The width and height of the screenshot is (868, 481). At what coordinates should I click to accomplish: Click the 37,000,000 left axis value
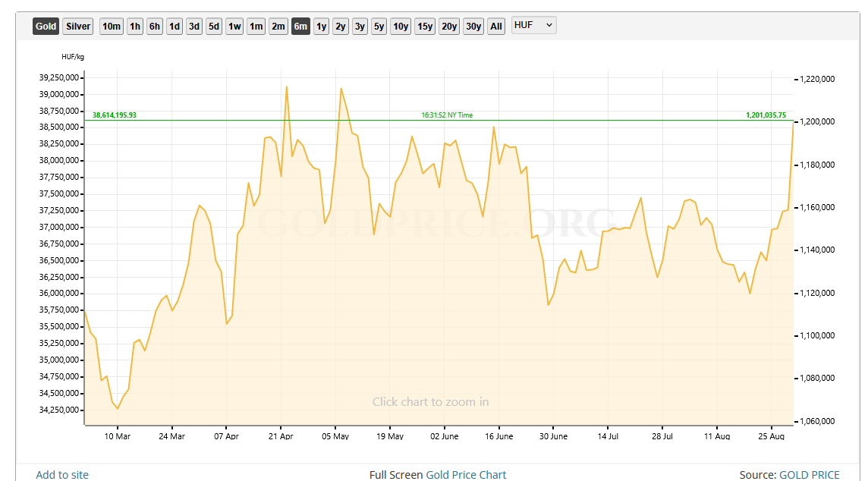point(58,227)
